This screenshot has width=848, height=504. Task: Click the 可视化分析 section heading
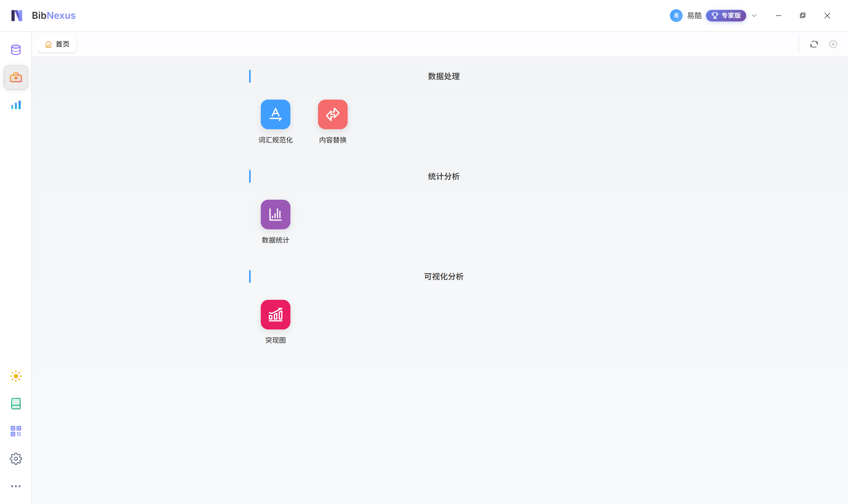tap(443, 276)
